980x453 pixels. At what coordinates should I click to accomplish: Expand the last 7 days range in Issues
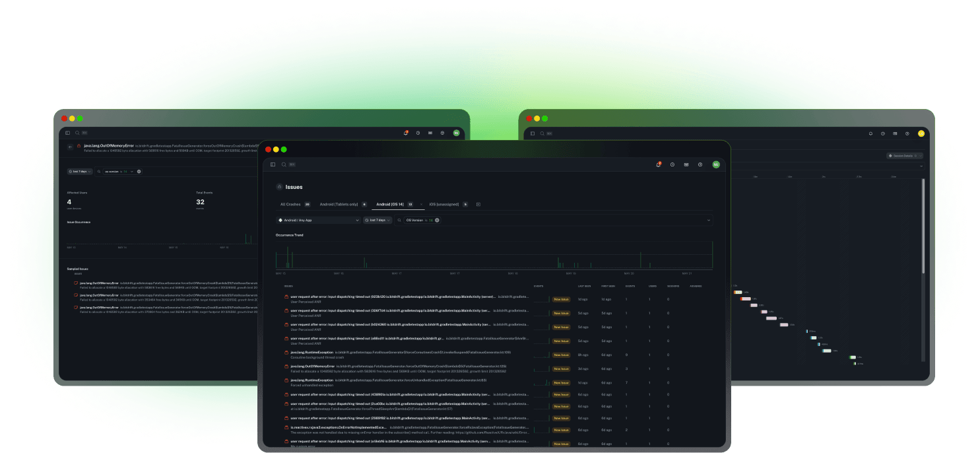(x=377, y=220)
